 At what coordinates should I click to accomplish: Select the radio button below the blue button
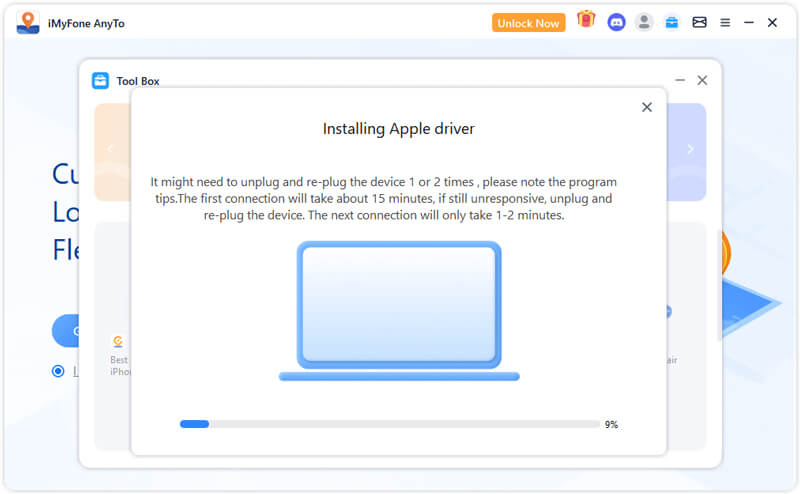coord(57,371)
